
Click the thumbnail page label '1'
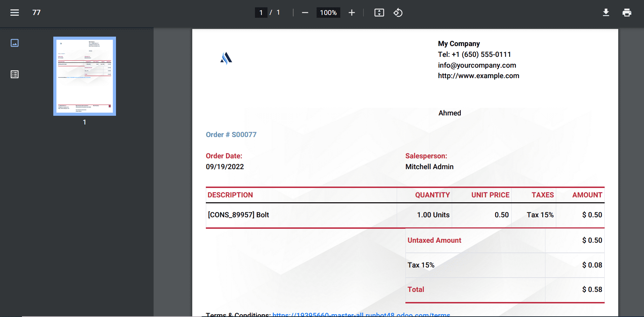pos(85,122)
